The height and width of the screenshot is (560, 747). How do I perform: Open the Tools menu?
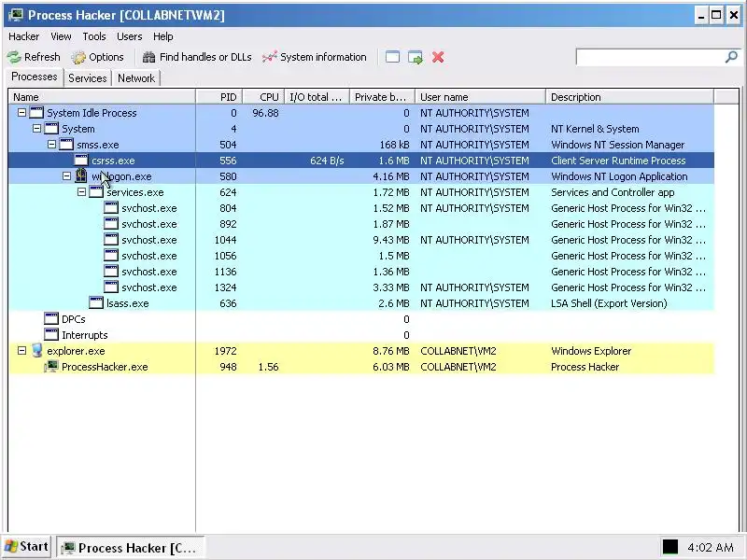tap(94, 36)
